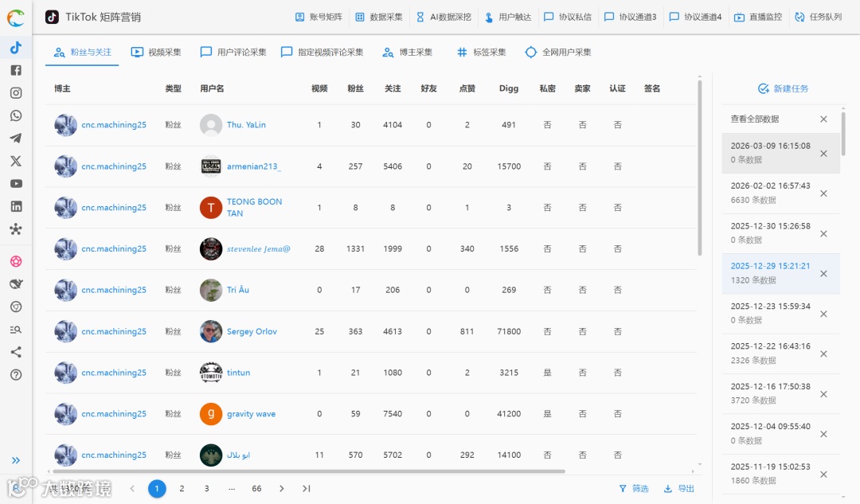Open user link Thu. YaLin
Viewport: 860px width, 504px height.
(246, 125)
